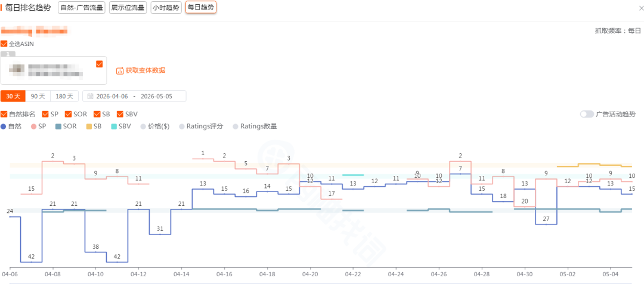644x284 pixels.
Task: Toggle the 自然 legend blue dot
Action: (x=4, y=126)
